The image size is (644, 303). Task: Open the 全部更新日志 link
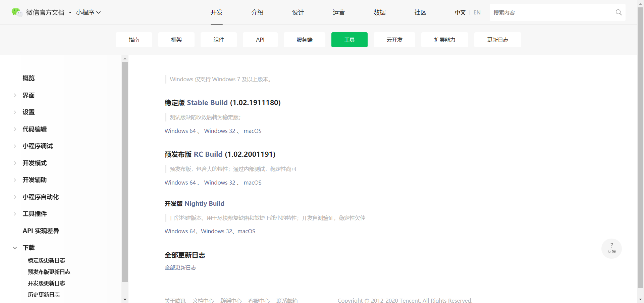coord(180,267)
